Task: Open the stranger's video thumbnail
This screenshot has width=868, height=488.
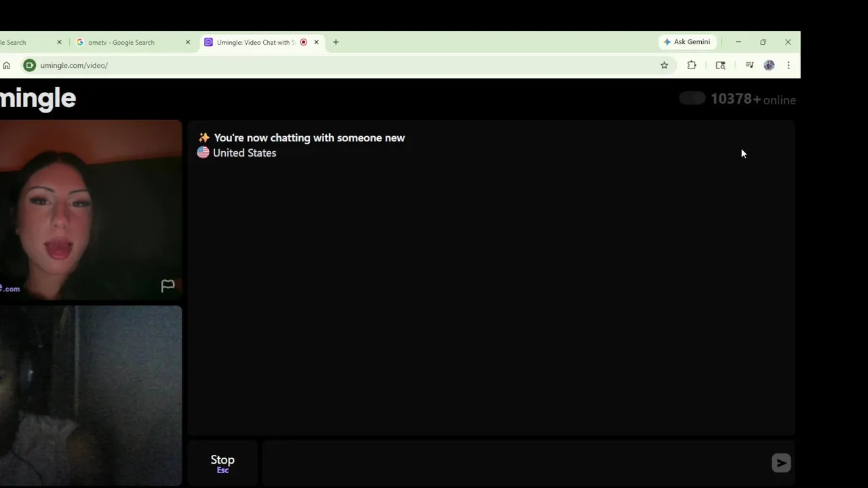Action: pyautogui.click(x=91, y=210)
